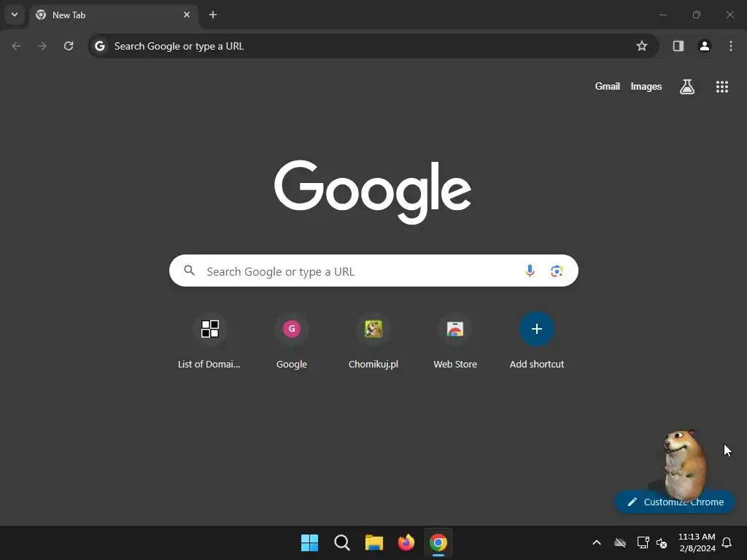Click Chrome icon in taskbar
Viewport: 747px width, 560px height.
[x=438, y=542]
